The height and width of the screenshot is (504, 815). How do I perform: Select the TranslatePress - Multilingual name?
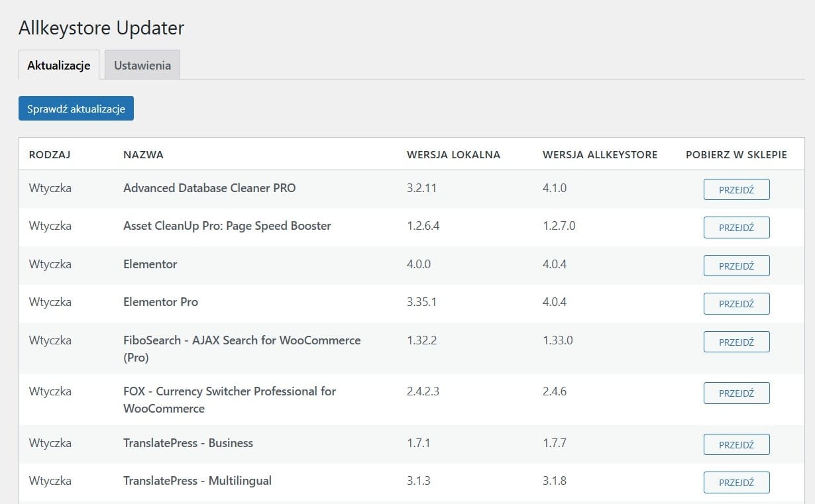[197, 481]
